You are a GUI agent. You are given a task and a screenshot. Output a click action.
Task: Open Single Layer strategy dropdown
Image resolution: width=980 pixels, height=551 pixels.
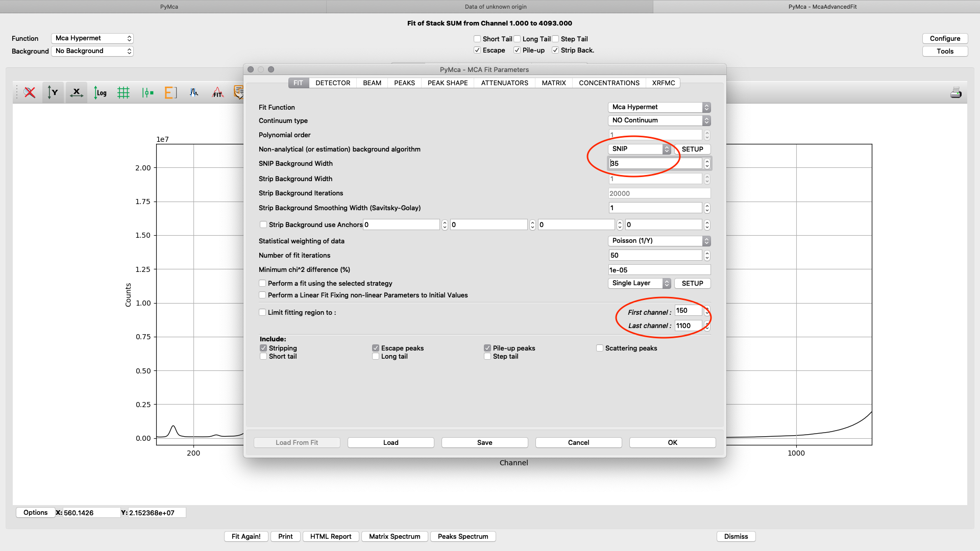[639, 283]
